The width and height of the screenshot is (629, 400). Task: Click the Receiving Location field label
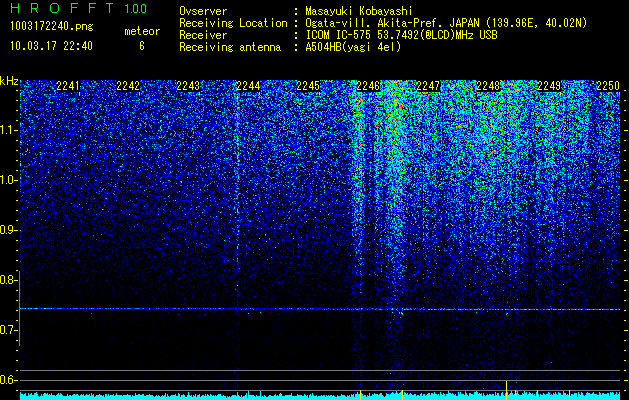[233, 23]
